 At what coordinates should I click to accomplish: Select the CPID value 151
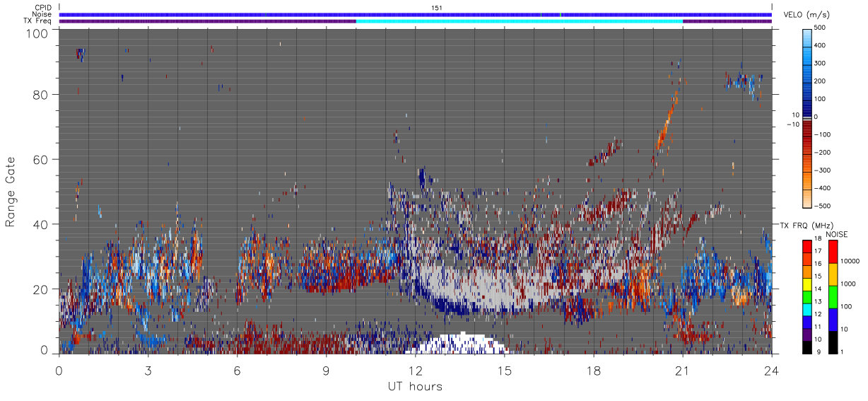click(x=437, y=8)
